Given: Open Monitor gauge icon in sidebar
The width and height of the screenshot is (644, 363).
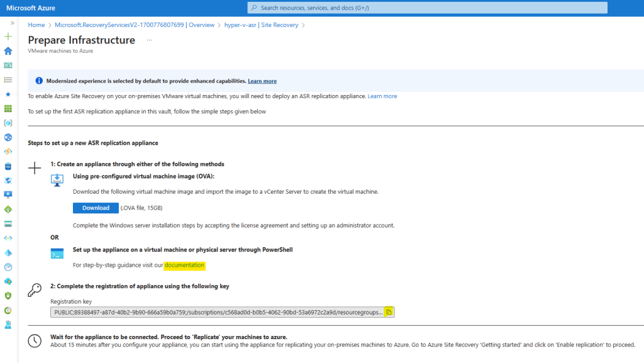Looking at the screenshot, I should (8, 267).
